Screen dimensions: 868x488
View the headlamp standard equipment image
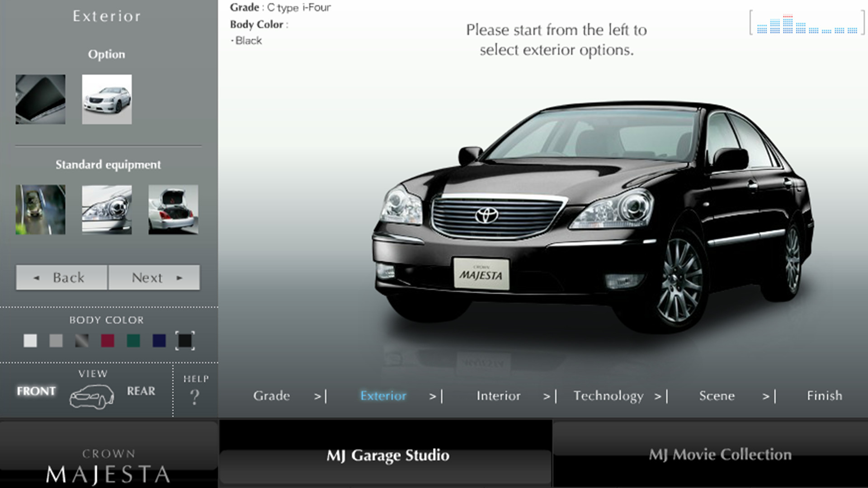(x=107, y=209)
